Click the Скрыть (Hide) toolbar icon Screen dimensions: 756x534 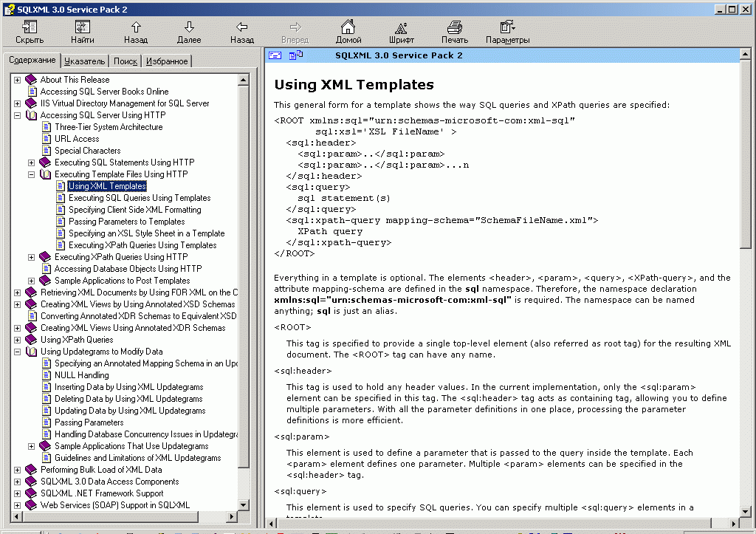click(30, 27)
